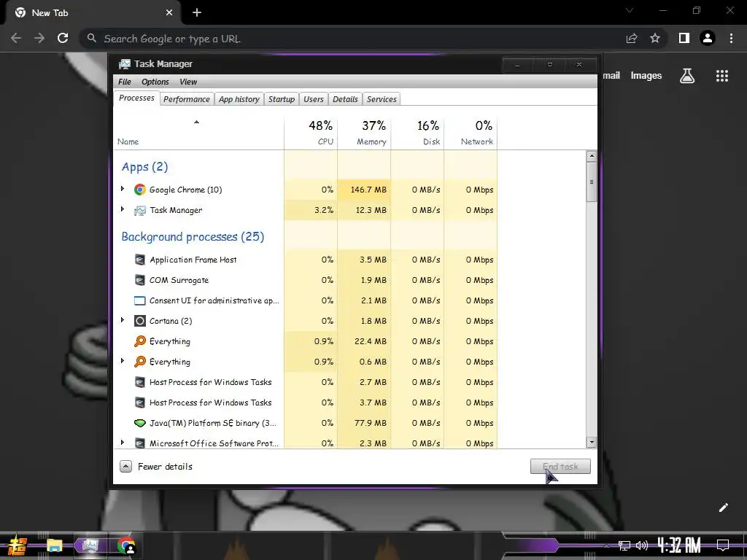
Task: Expand the Everything group using 0.6 MB
Action: (x=123, y=361)
